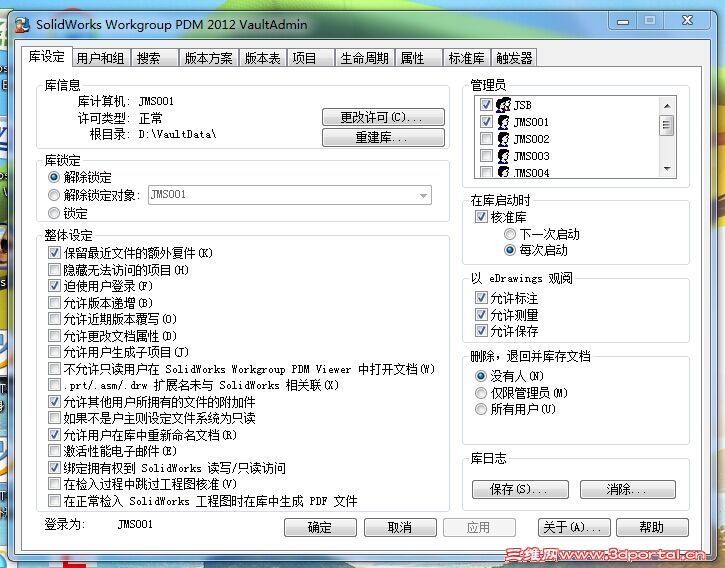
Task: Select 所有用户 delete permission radio
Action: pos(481,409)
